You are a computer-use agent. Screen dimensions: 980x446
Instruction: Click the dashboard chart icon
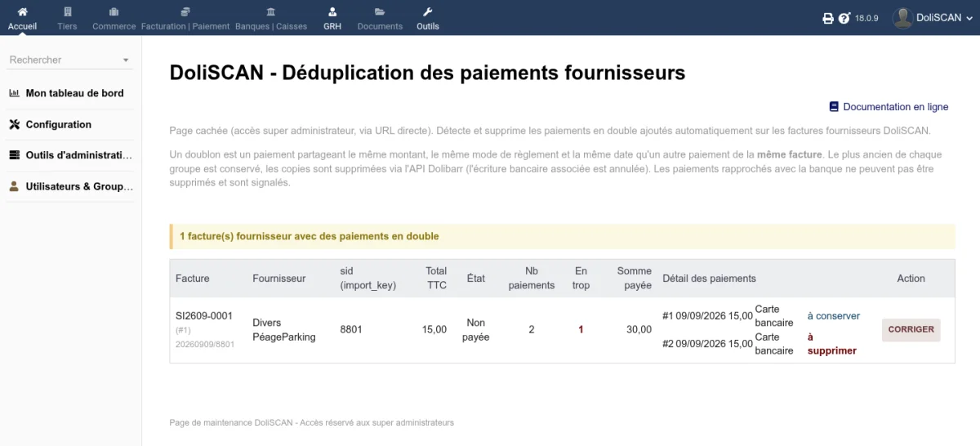coord(14,93)
